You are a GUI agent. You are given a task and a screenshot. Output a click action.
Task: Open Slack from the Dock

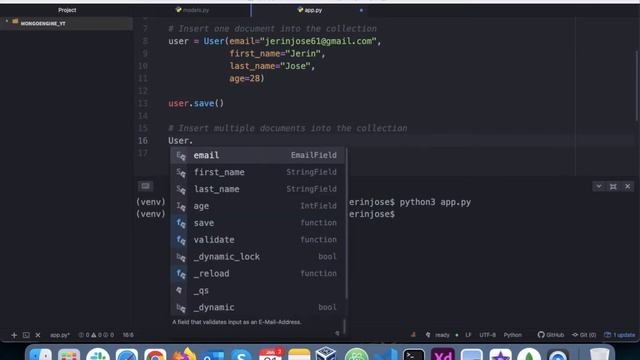click(x=98, y=355)
